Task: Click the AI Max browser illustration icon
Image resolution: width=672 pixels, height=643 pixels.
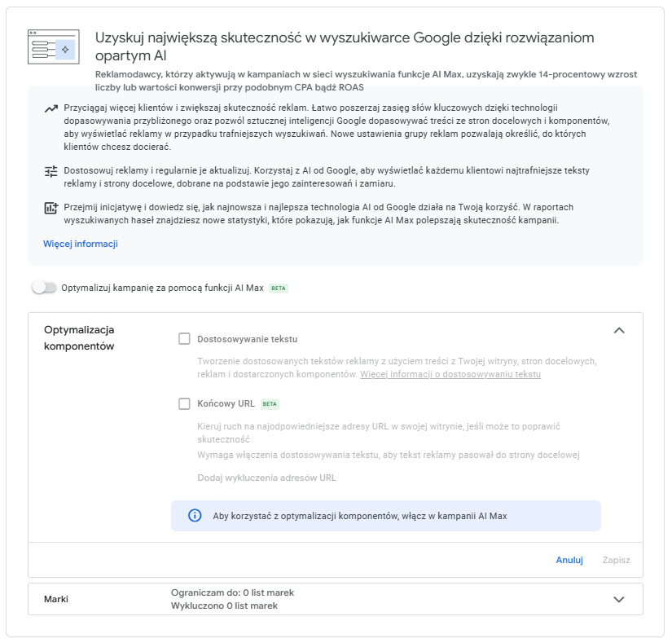Action: 54,47
